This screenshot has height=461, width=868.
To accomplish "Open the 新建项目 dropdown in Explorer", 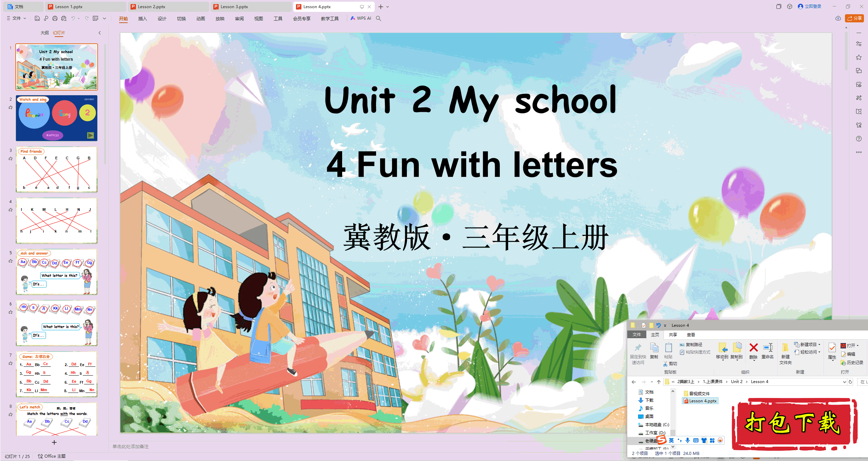I will click(x=807, y=344).
